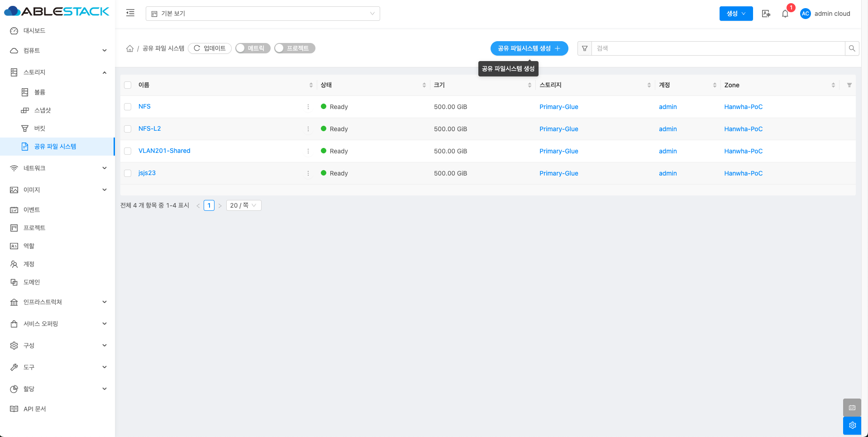Open the column filter icon in table header

tap(849, 85)
